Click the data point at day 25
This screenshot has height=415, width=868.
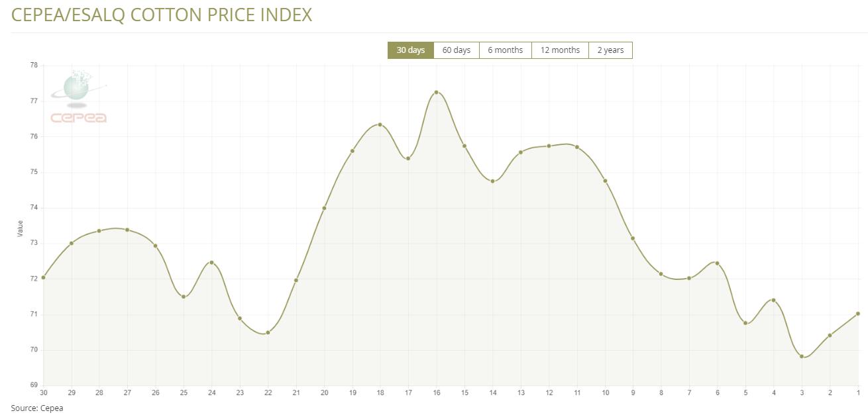[184, 297]
